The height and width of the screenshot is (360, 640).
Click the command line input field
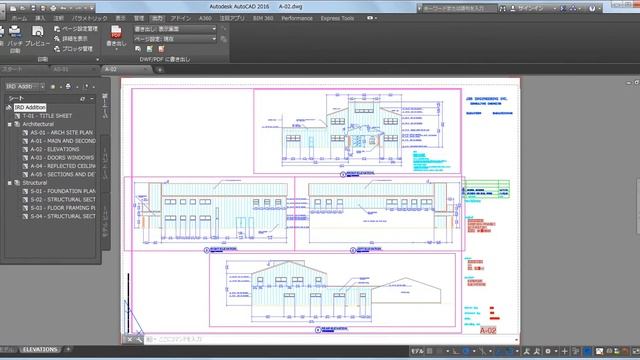point(331,339)
